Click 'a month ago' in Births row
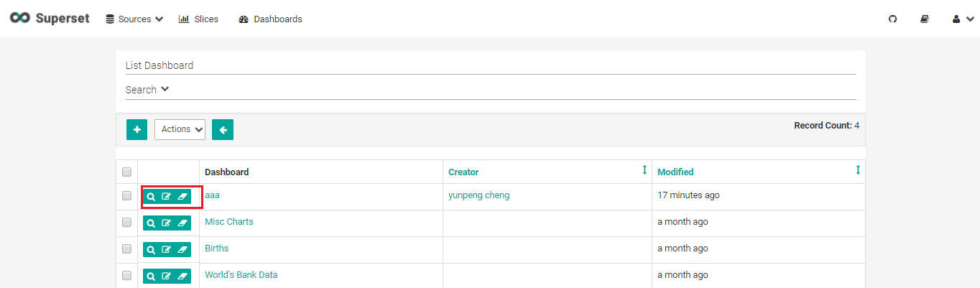 point(683,248)
